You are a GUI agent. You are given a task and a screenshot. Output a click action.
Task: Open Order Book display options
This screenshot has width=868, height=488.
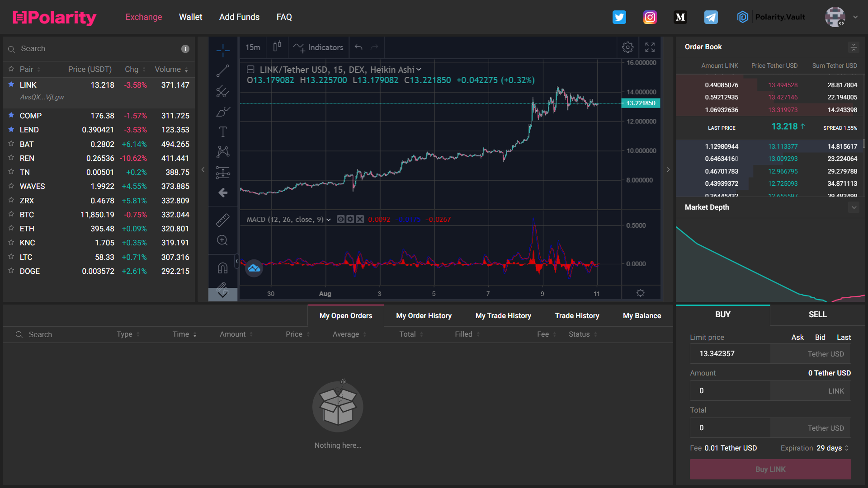pyautogui.click(x=854, y=47)
